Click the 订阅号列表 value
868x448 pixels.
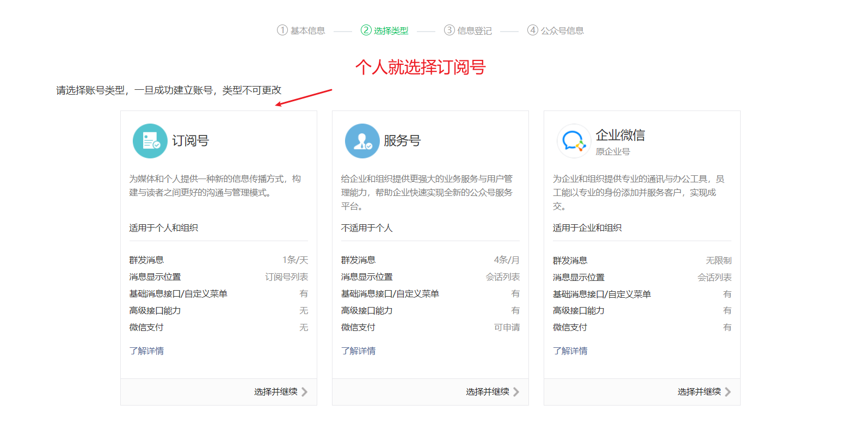pyautogui.click(x=286, y=277)
